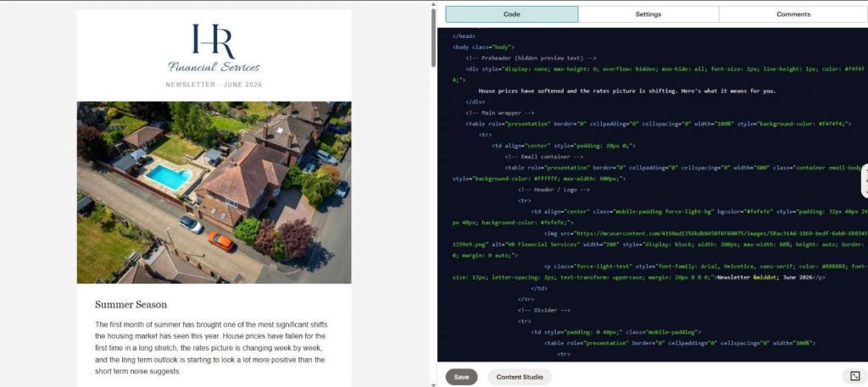Viewport: 868px width, 387px height.
Task: Click the "<!-- Main wrapper -->" comment line
Action: coord(500,113)
